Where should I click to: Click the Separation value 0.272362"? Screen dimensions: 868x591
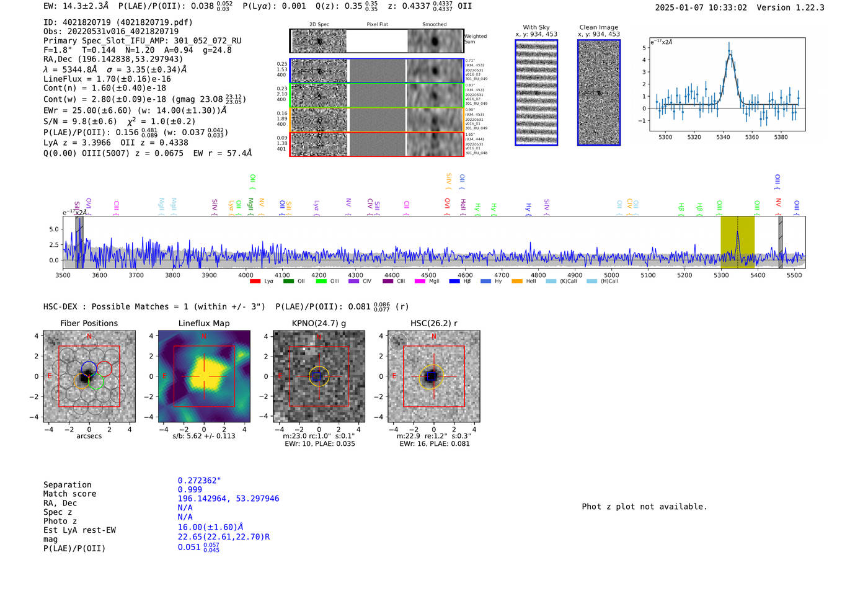pos(199,481)
